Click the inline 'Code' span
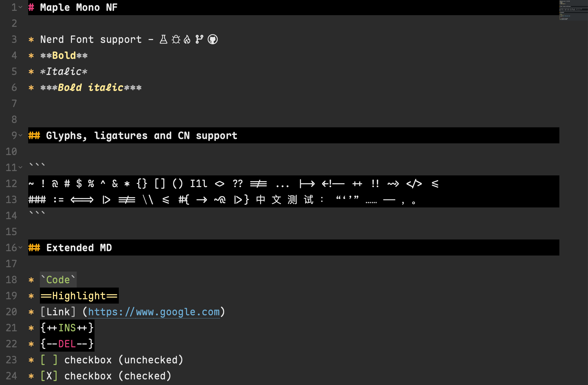The height and width of the screenshot is (385, 588). pyautogui.click(x=58, y=280)
